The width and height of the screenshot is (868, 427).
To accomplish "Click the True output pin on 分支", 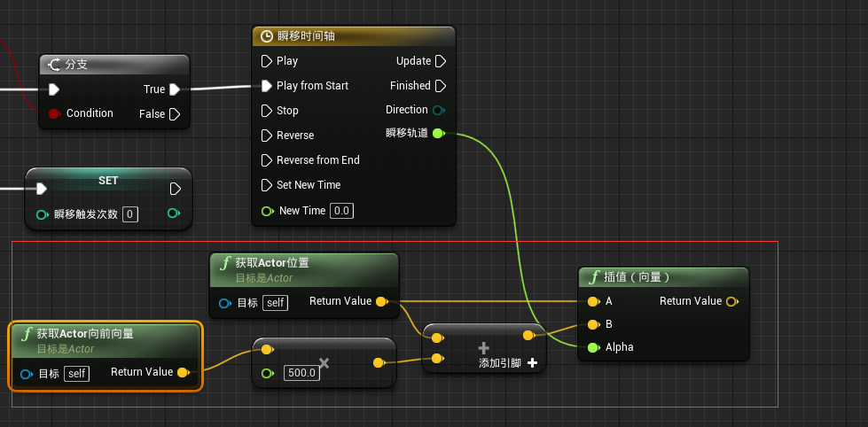I will (174, 89).
